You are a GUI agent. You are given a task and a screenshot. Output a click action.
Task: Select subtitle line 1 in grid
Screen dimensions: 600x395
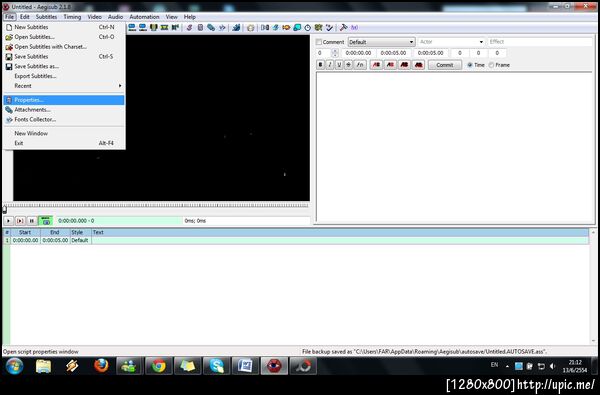tap(295, 240)
